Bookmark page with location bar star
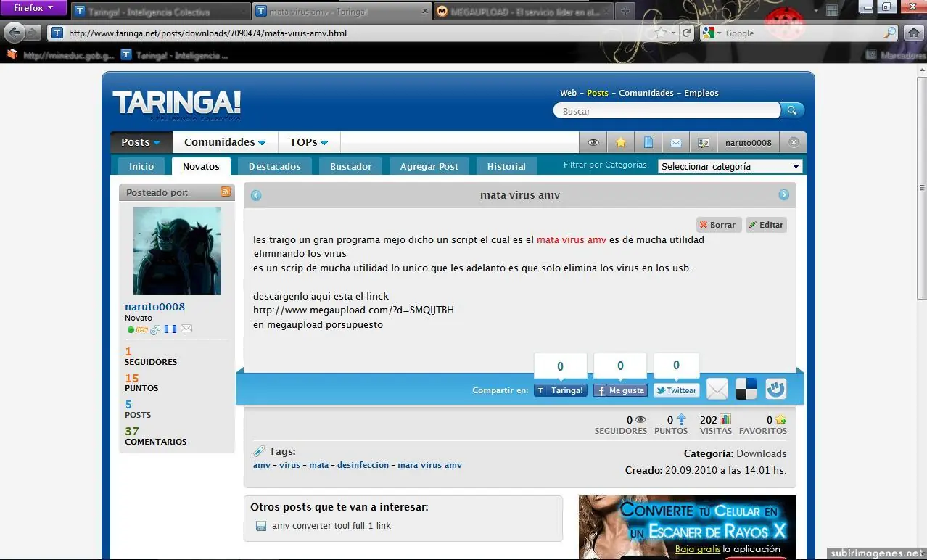This screenshot has width=927, height=560. point(660,33)
